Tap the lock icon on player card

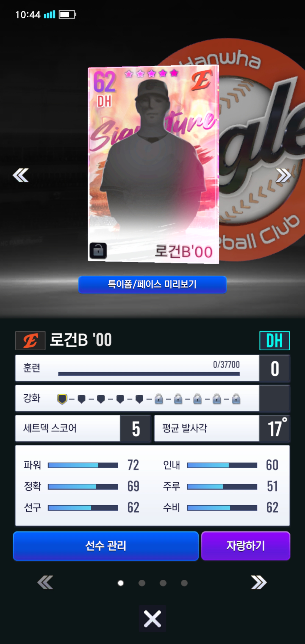(x=98, y=250)
